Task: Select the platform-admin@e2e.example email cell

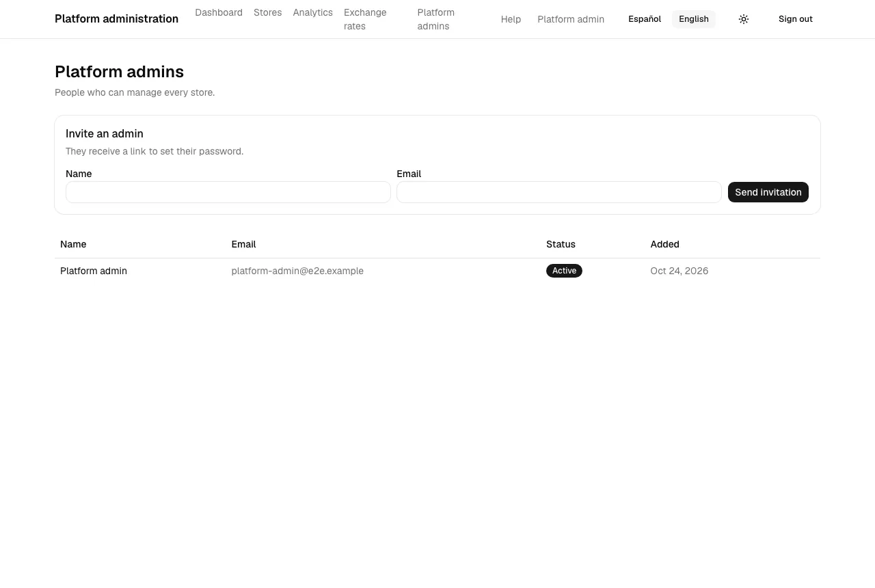Action: tap(297, 271)
